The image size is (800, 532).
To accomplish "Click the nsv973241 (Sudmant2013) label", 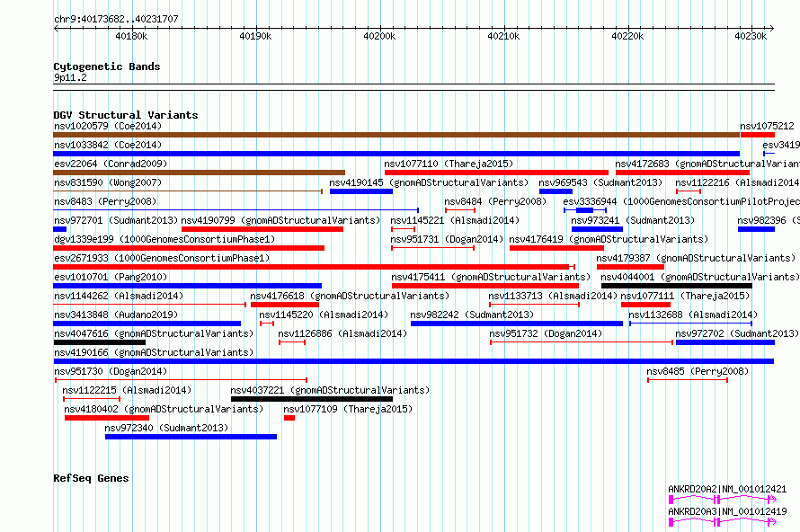I will tap(633, 220).
